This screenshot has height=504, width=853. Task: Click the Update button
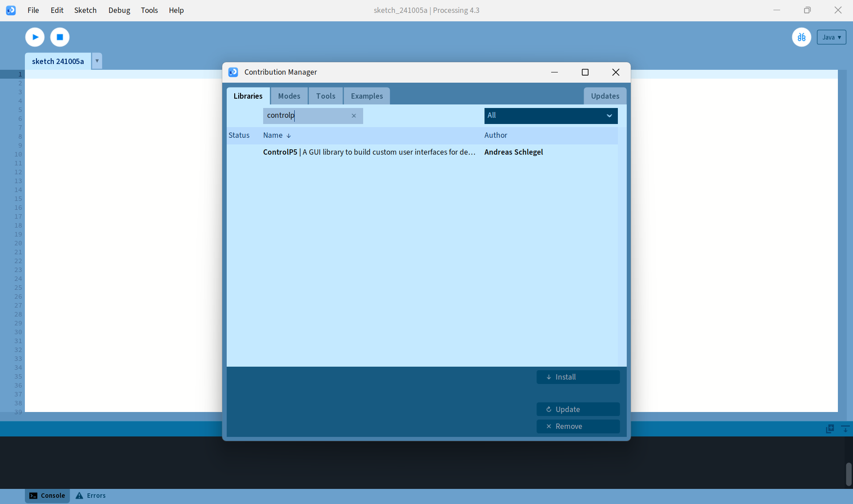pyautogui.click(x=578, y=409)
